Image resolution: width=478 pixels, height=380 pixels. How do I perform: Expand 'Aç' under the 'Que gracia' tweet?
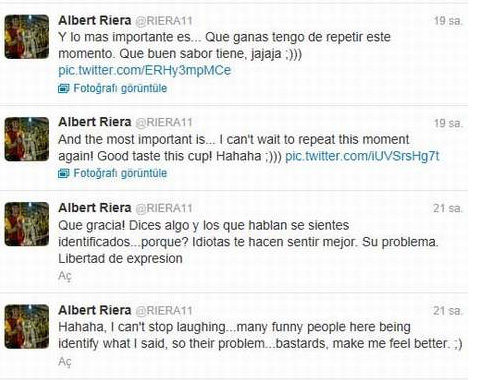[65, 276]
